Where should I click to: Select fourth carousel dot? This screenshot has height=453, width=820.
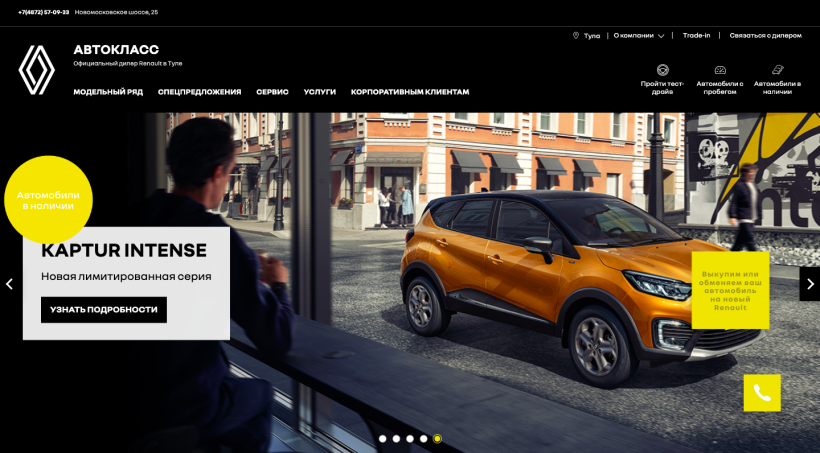[x=424, y=439]
